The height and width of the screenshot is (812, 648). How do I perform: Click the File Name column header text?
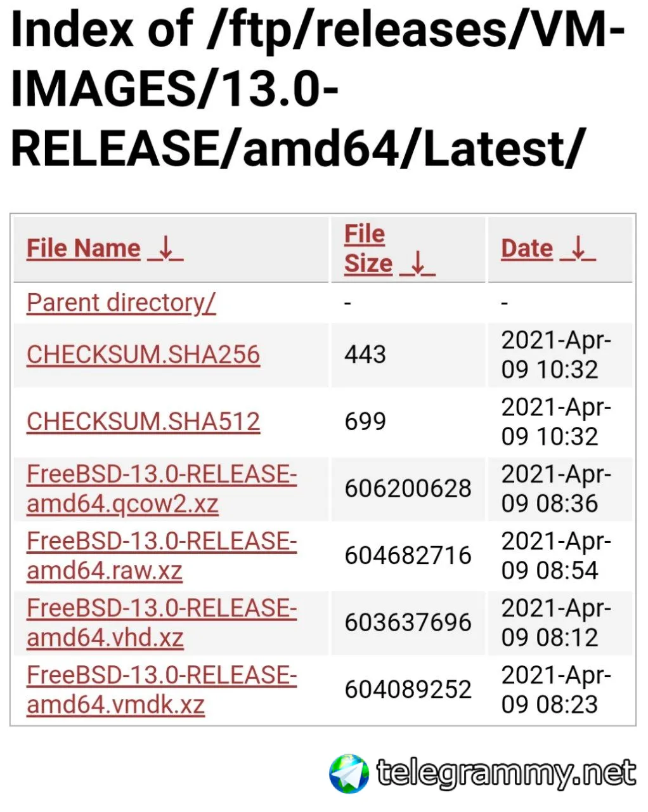tap(83, 249)
